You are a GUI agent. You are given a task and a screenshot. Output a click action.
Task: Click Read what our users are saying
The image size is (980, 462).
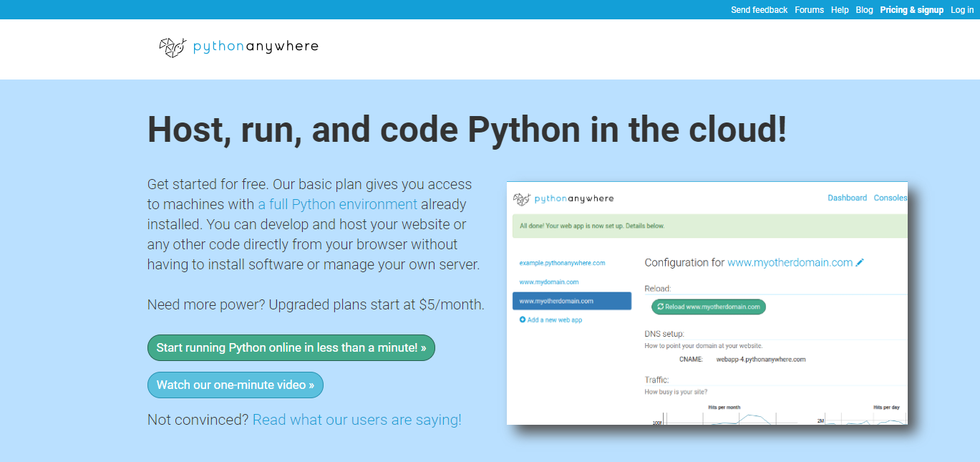coord(356,419)
